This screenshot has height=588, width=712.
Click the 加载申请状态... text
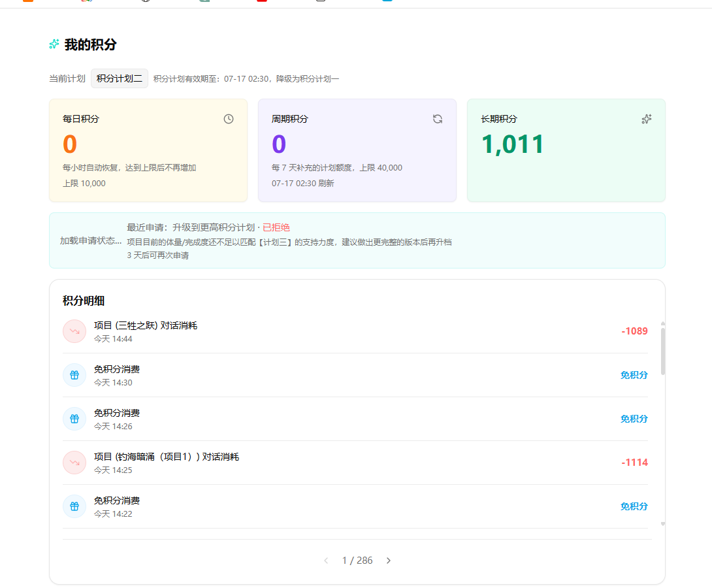coord(91,240)
